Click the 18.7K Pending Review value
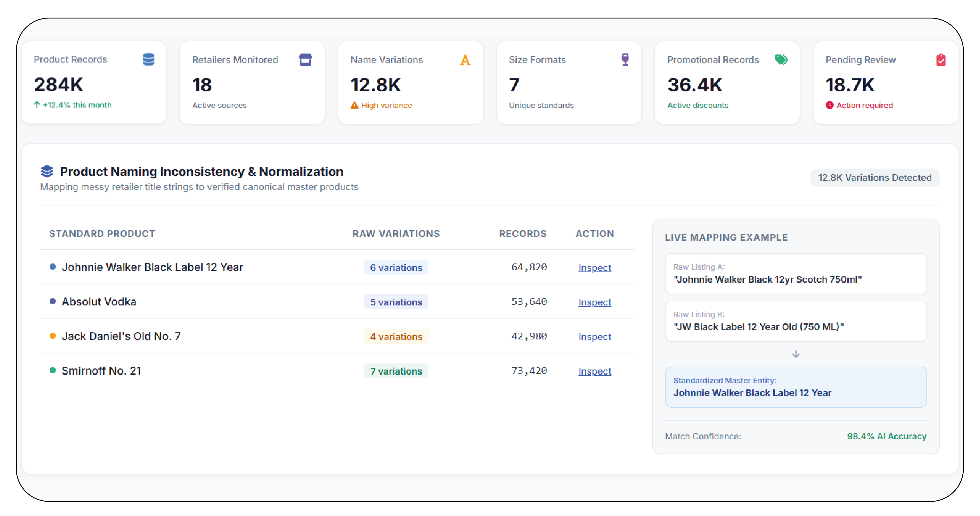 (850, 85)
